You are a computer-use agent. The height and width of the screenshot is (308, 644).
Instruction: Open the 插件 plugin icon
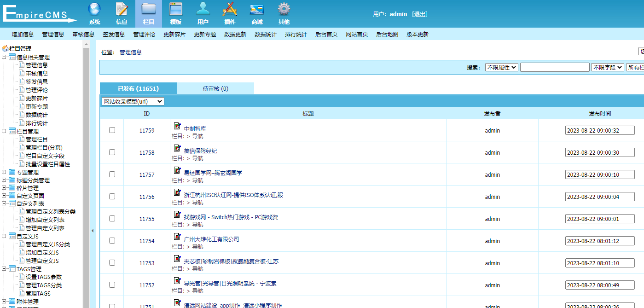230,9
